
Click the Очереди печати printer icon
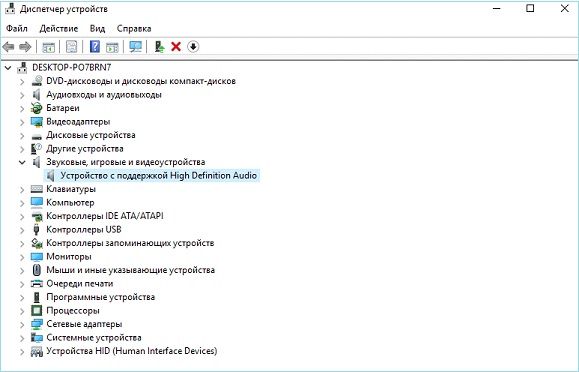[x=37, y=284]
